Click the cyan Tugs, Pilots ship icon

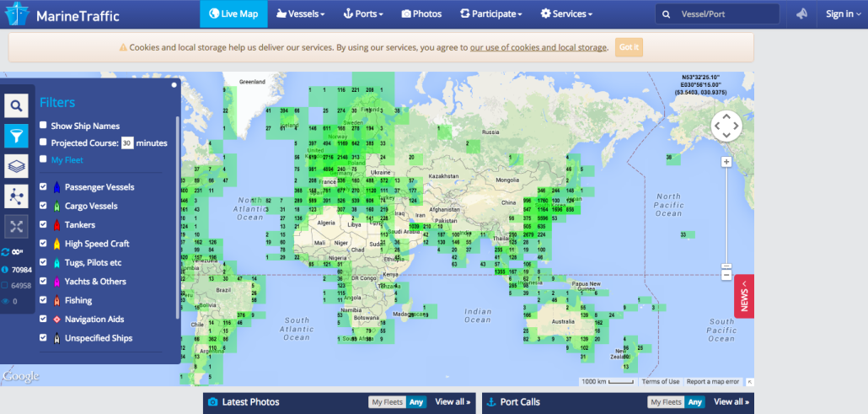pyautogui.click(x=56, y=263)
